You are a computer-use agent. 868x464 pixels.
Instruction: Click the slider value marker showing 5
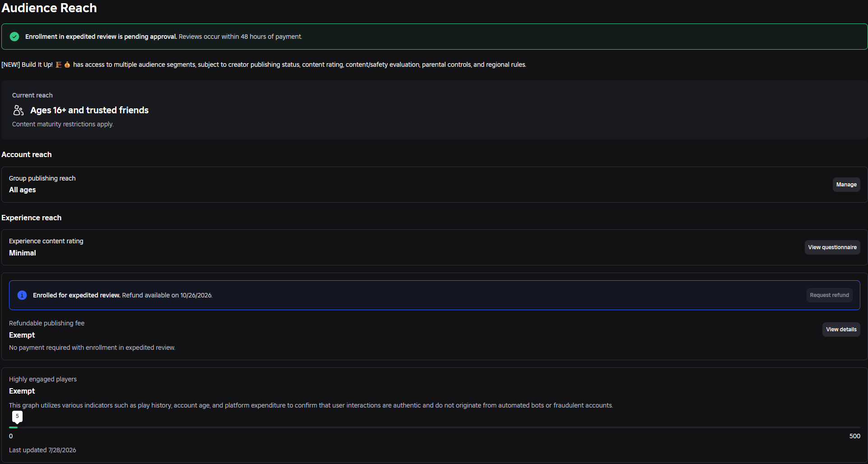[17, 416]
